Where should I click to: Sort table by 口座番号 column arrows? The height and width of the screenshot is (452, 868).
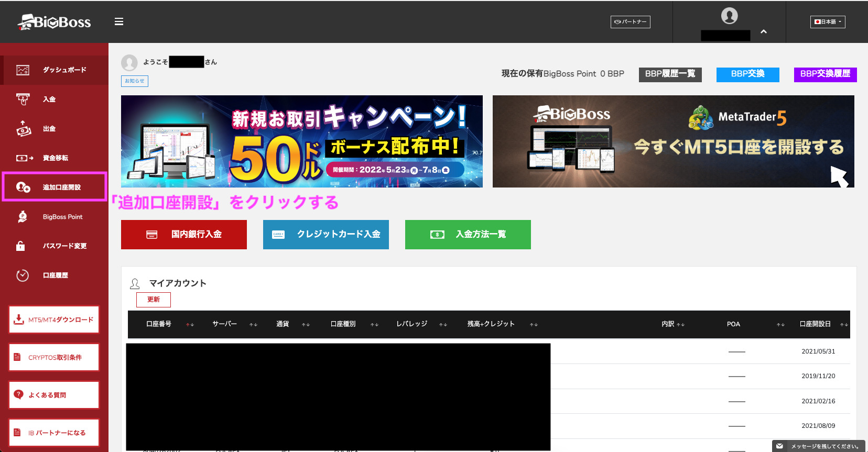190,325
